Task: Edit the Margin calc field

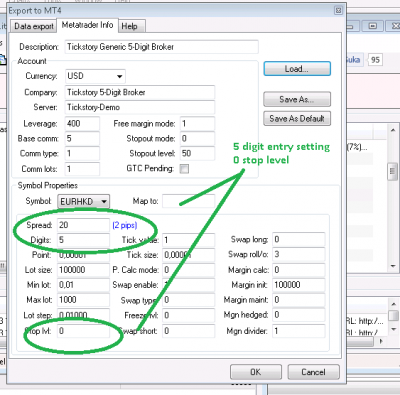Action: click(x=299, y=270)
